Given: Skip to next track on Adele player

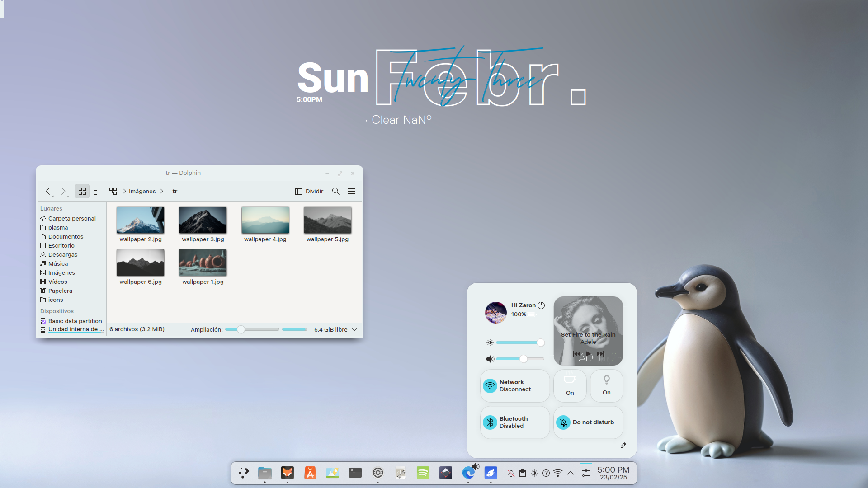Looking at the screenshot, I should [x=600, y=354].
